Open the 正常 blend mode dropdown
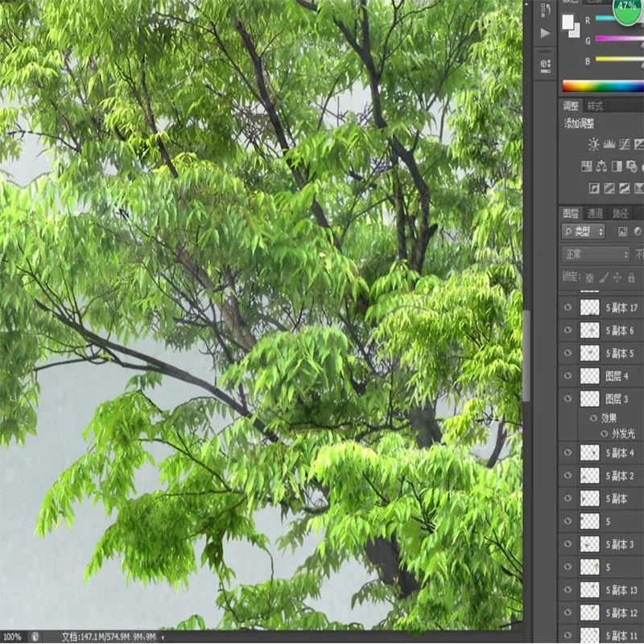 point(596,254)
